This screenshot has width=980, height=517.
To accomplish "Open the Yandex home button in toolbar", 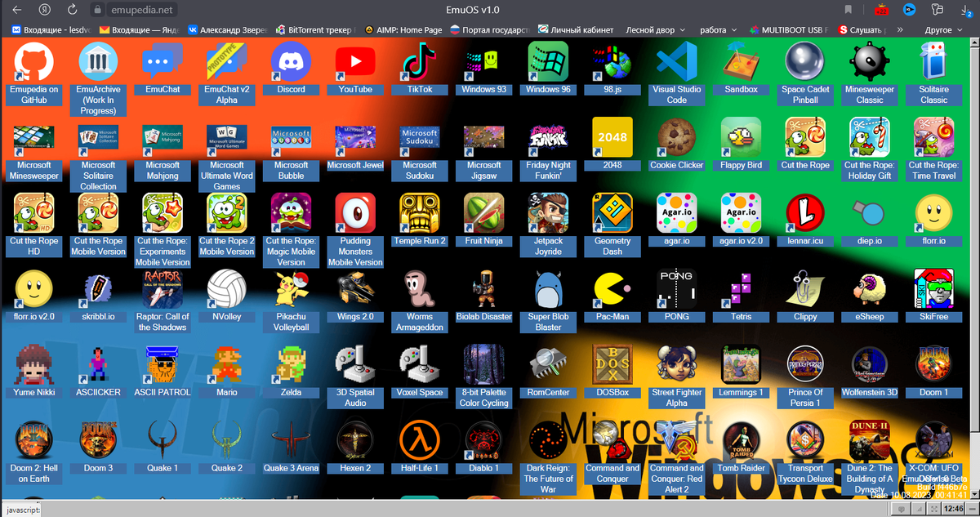I will [x=45, y=10].
